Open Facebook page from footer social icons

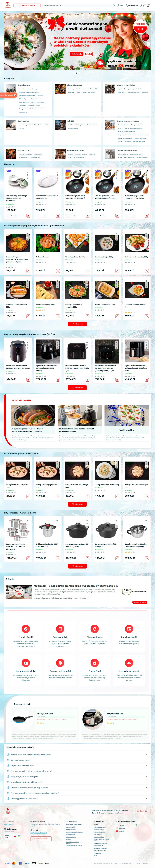[x=120, y=825]
